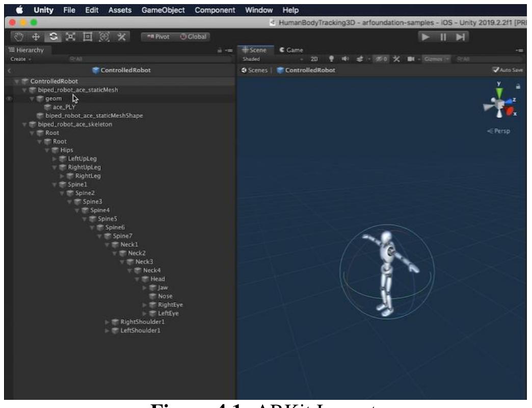Select the Rotate tool
The image size is (532, 408).
53,37
